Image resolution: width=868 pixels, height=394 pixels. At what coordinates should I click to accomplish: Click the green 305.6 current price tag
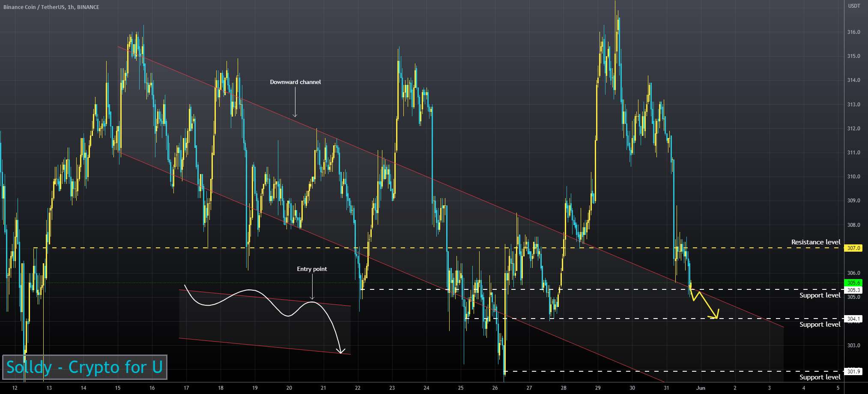[853, 283]
